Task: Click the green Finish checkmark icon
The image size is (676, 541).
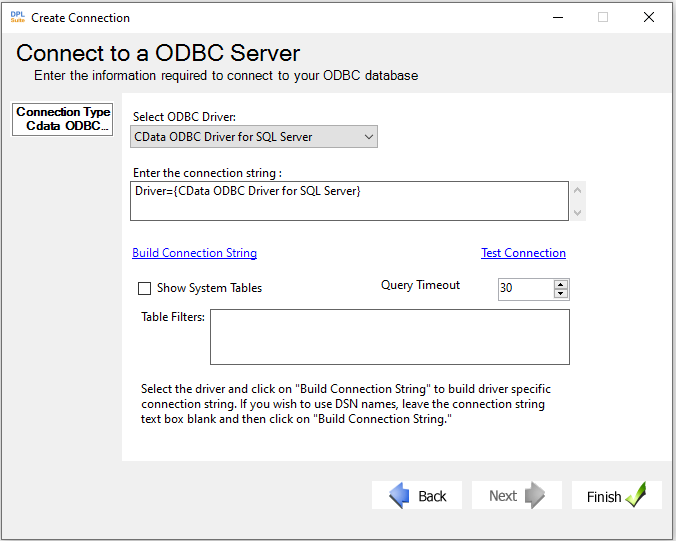Action: pos(636,495)
